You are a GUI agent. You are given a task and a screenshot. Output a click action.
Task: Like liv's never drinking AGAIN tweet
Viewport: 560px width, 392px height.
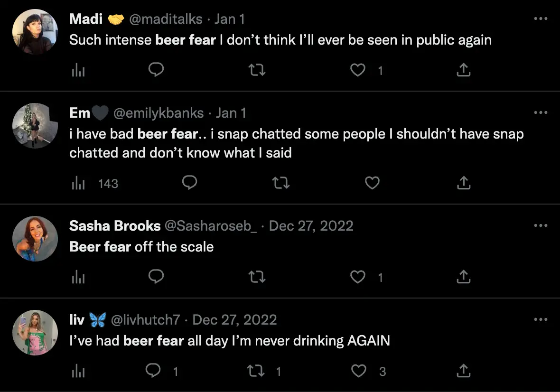tap(359, 371)
